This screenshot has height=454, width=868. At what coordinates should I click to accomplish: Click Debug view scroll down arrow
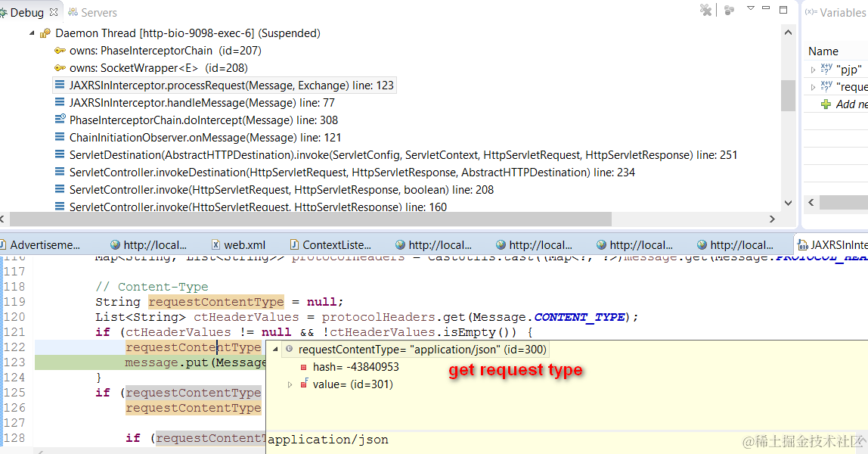click(788, 204)
